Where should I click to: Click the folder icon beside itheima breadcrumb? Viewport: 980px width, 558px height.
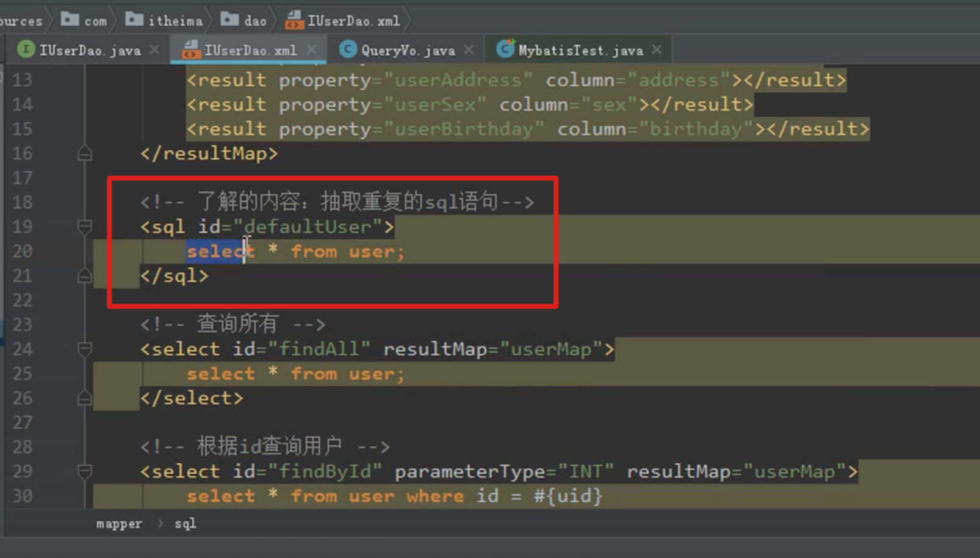pos(134,20)
